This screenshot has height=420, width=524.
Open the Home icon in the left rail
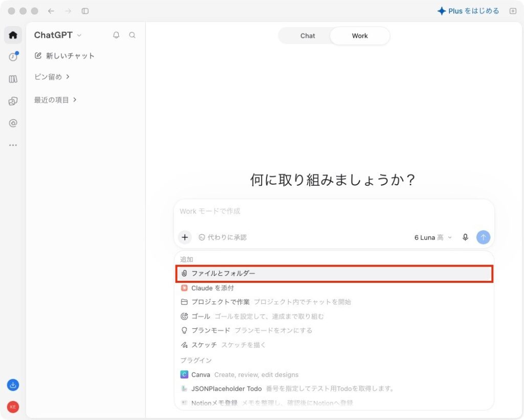click(13, 35)
